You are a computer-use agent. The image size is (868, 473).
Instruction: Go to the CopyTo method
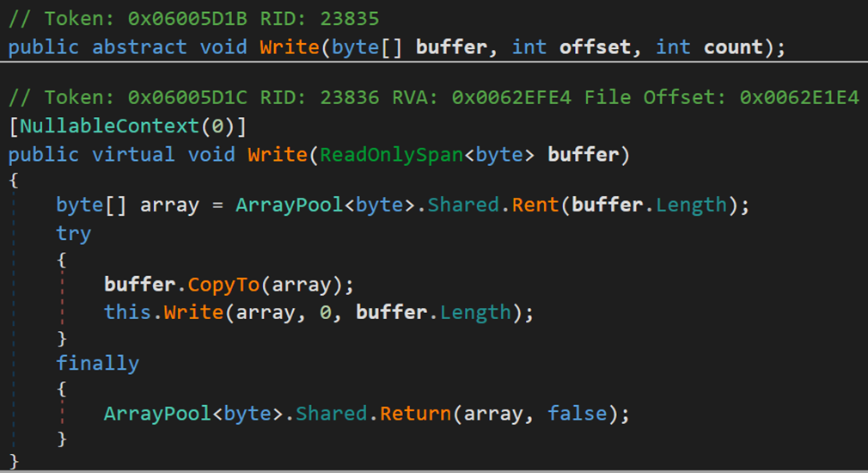pyautogui.click(x=223, y=285)
